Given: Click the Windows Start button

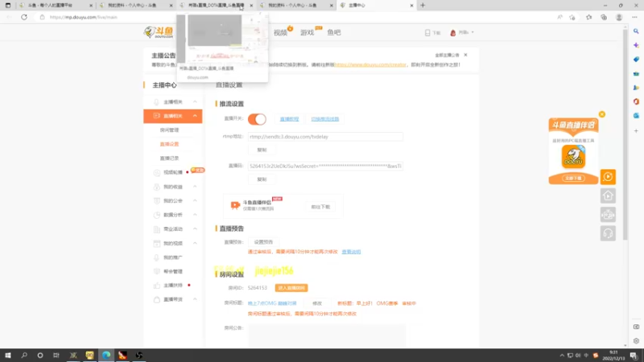Looking at the screenshot, I should click(8, 355).
